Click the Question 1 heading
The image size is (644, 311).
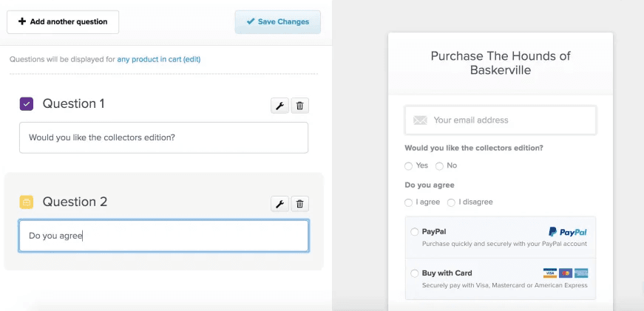73,104
